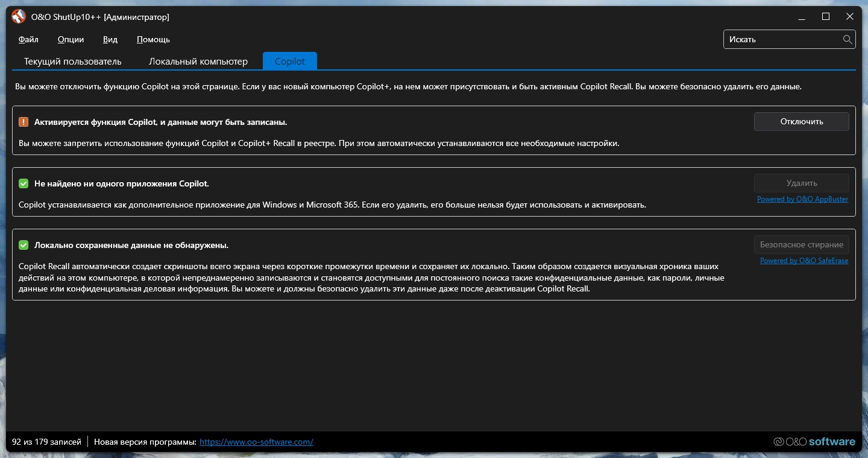The image size is (868, 458).
Task: Click the green check icon for 'Не найдено ни одного приложения Copilot'
Action: [24, 183]
